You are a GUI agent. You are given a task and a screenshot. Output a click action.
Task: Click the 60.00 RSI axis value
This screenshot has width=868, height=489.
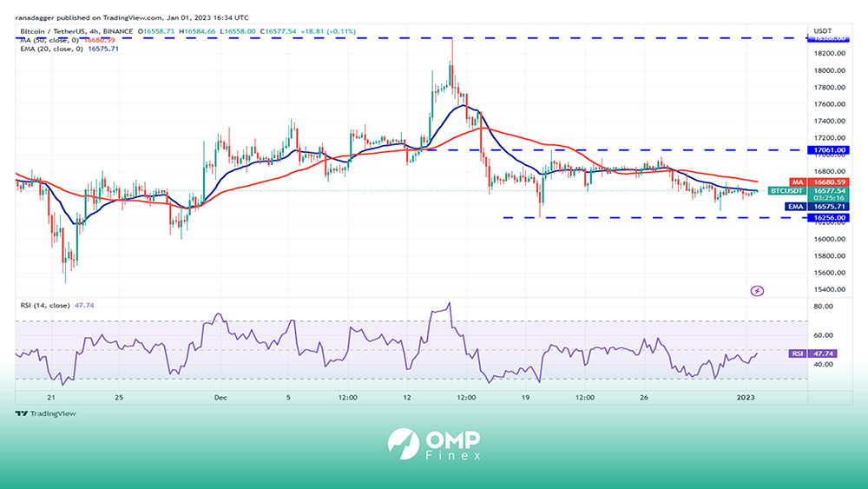pos(823,335)
